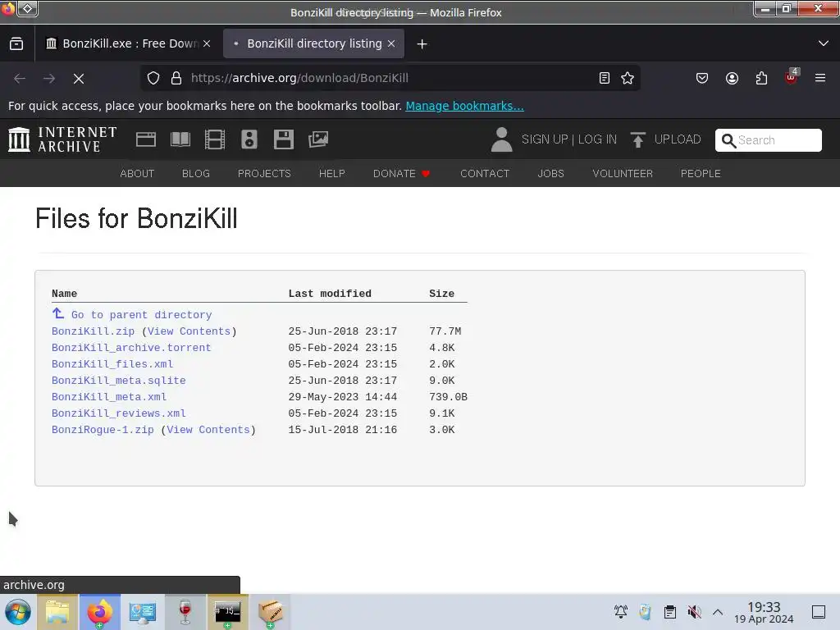Image resolution: width=840 pixels, height=630 pixels.
Task: Open Firefox application hamburger menu
Action: tap(820, 78)
